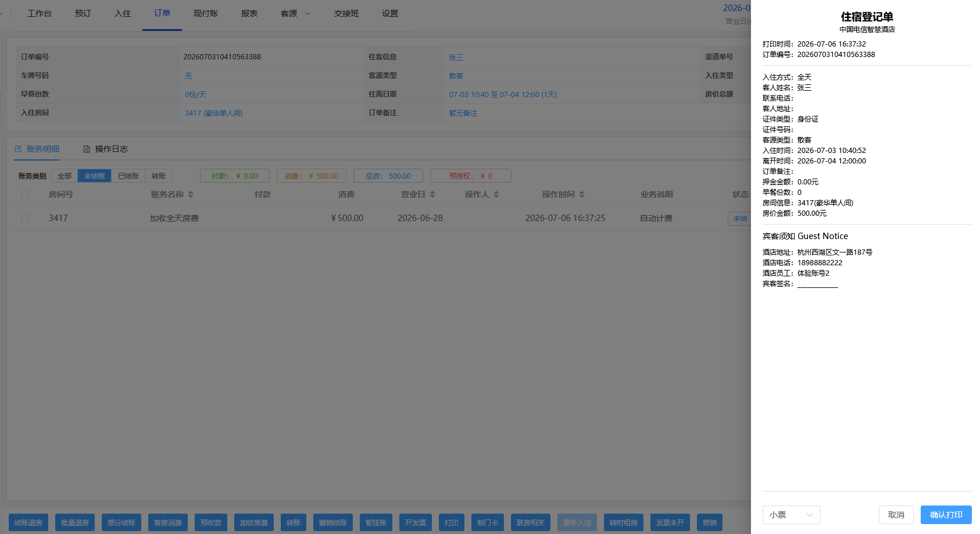Select the 未结账 filter option
Viewport: 980px width, 534px height.
tap(95, 176)
